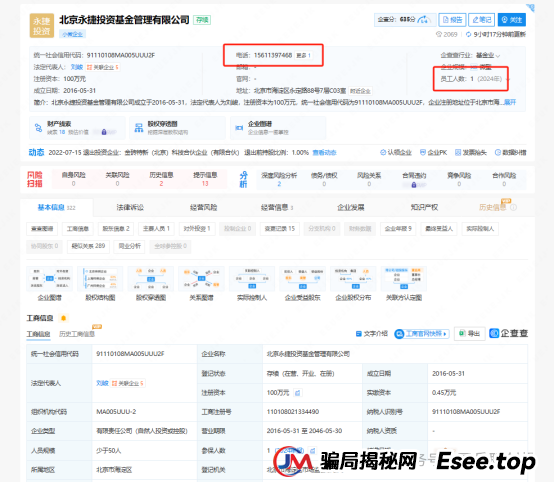This screenshot has height=482, width=554.
Task: Click the 发票抬头 icon link
Action: coord(471,153)
